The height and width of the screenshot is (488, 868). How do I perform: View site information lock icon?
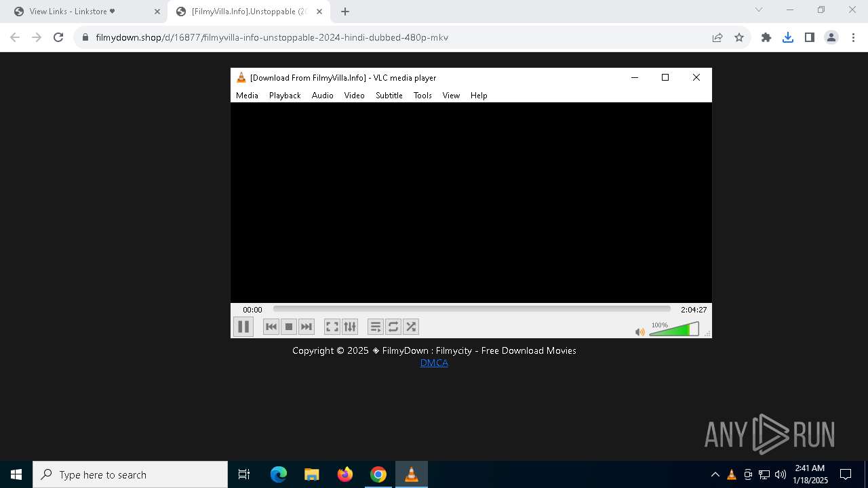click(85, 37)
